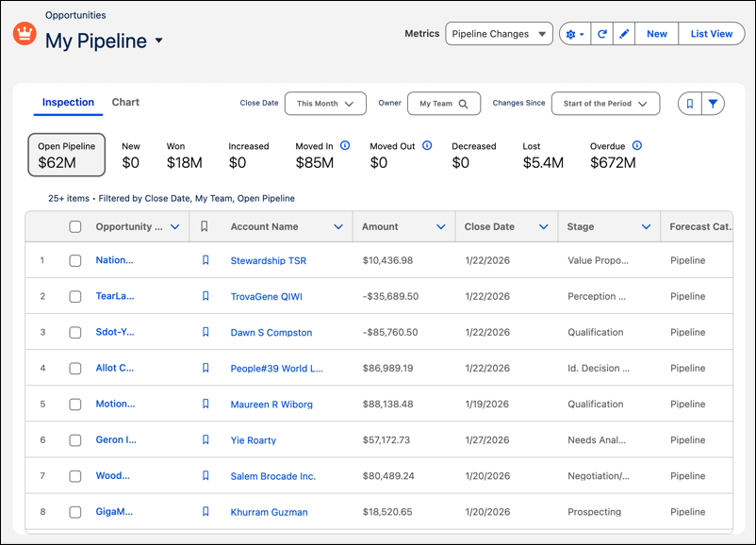Click the Opportunities breadcrumb label
Viewport: 756px width, 545px height.
point(75,15)
